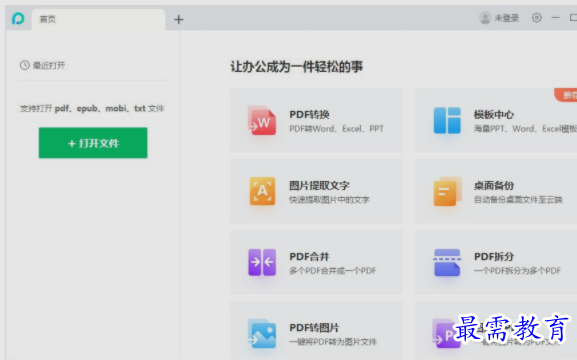
Task: Click the purple PDF合并 merge icon
Action: coord(262,262)
